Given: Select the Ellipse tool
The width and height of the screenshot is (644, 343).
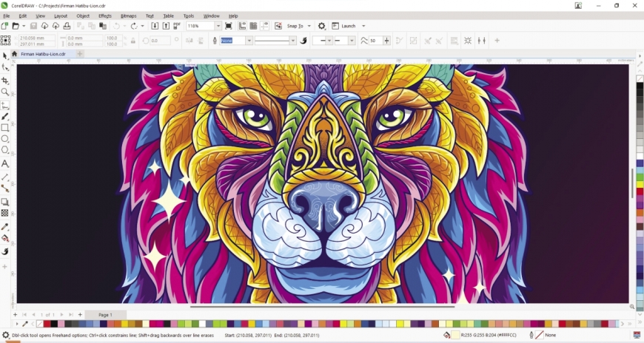Looking at the screenshot, I should pyautogui.click(x=5, y=139).
